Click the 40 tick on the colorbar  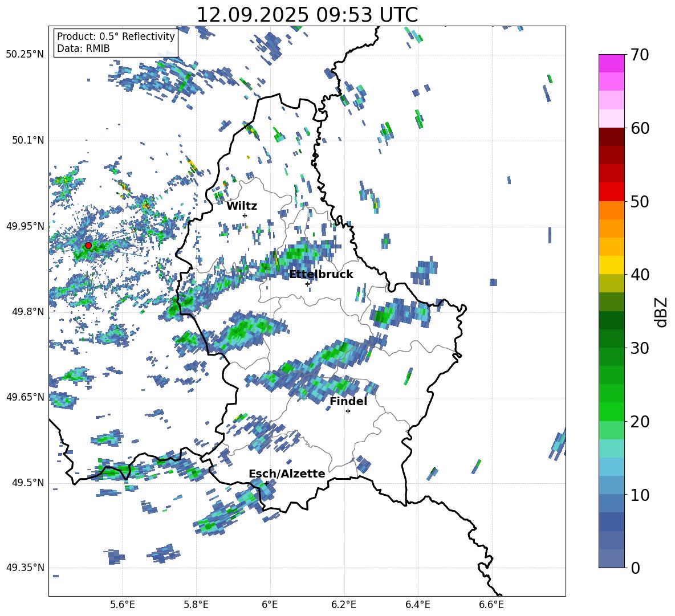pos(639,275)
